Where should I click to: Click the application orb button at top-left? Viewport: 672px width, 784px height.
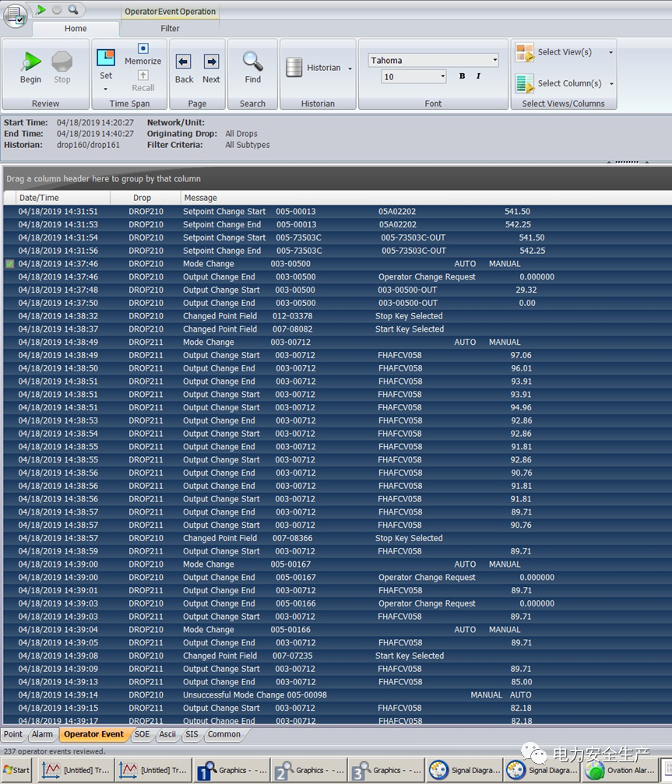(x=15, y=16)
